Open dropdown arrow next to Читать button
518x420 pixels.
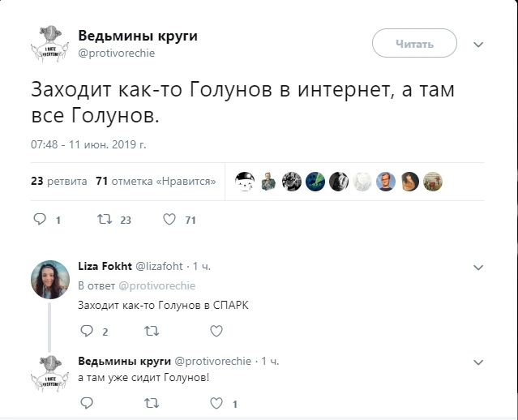(478, 45)
